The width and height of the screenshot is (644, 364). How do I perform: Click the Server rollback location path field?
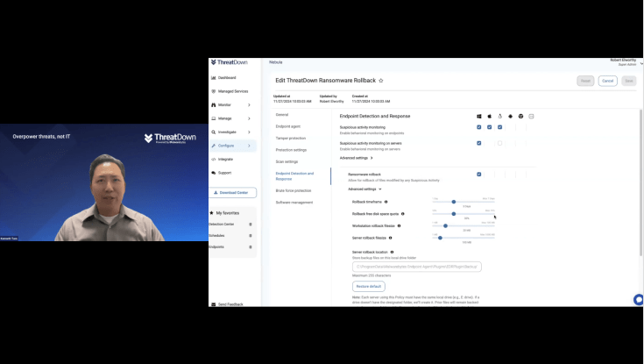(417, 267)
